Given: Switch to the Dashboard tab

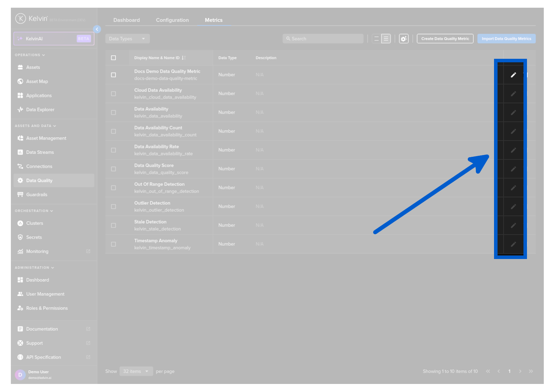Looking at the screenshot, I should tap(126, 20).
